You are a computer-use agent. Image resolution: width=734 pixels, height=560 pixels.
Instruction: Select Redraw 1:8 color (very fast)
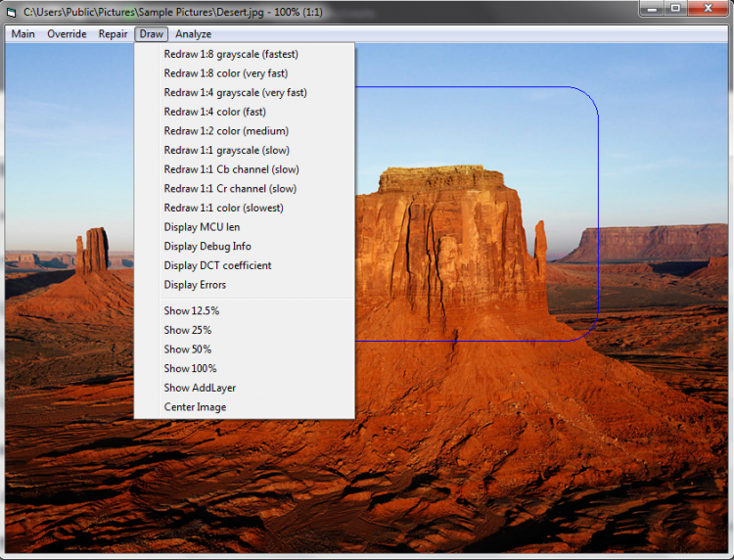(244, 73)
